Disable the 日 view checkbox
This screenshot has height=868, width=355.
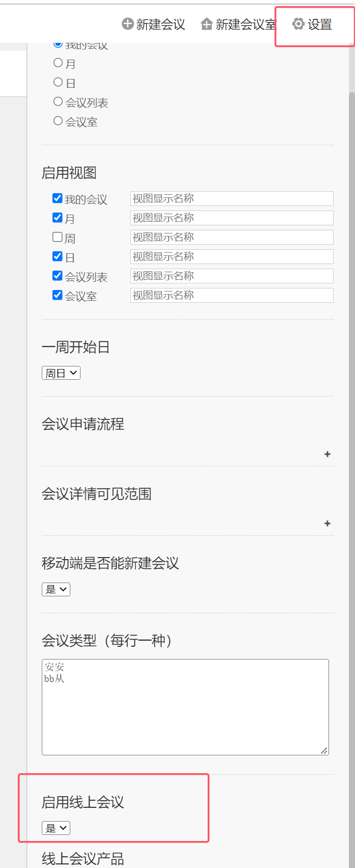click(x=58, y=256)
